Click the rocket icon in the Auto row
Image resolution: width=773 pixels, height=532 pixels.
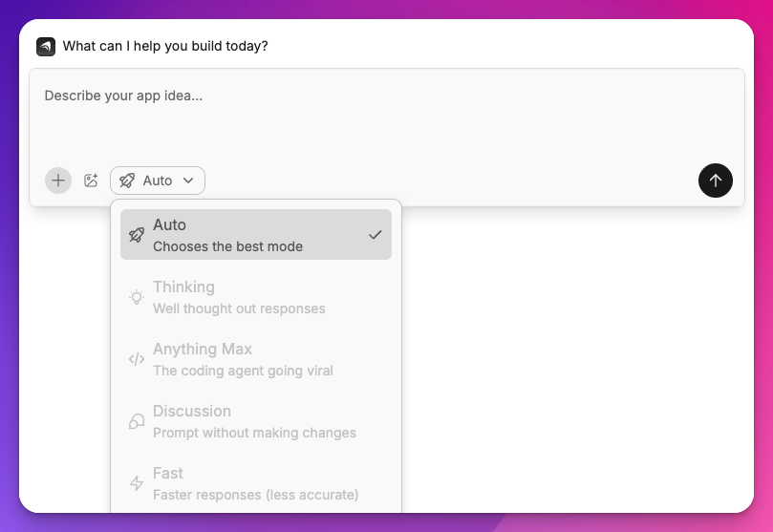[x=137, y=234]
